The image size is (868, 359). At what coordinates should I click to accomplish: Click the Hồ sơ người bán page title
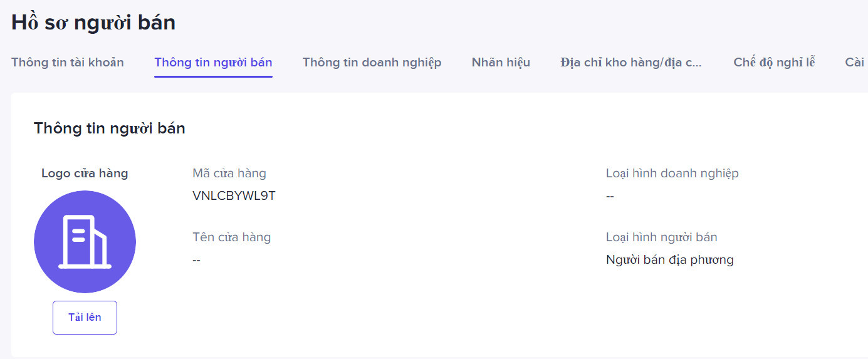tap(93, 23)
